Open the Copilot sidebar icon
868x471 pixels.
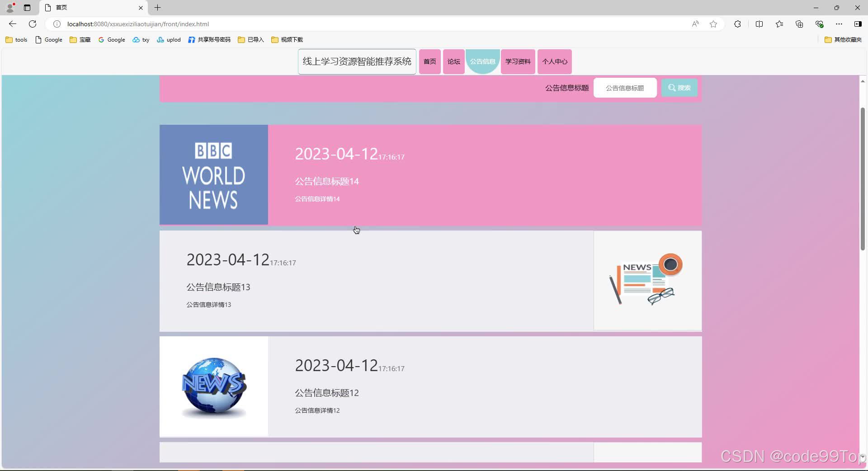pyautogui.click(x=858, y=24)
